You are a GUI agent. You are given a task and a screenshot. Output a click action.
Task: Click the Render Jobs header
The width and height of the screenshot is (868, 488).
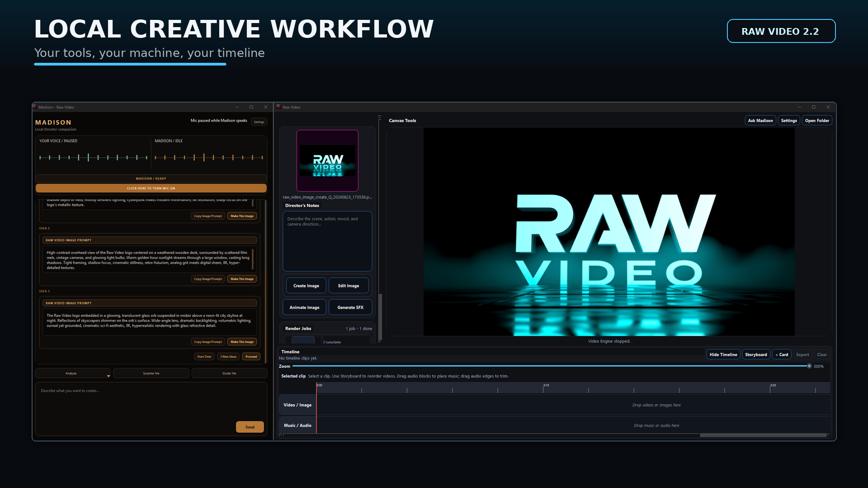pyautogui.click(x=298, y=328)
